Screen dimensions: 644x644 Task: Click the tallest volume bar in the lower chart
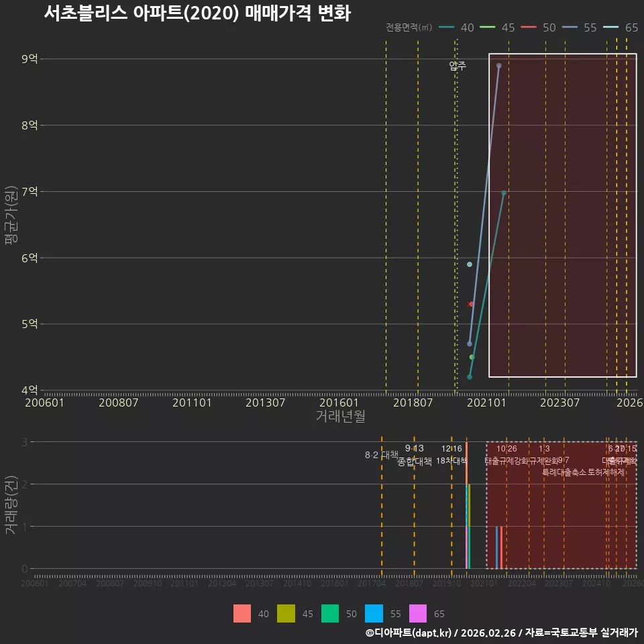coord(467,505)
